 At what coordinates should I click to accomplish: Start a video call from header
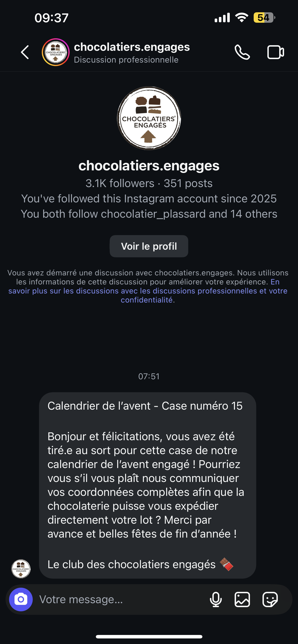pos(275,52)
